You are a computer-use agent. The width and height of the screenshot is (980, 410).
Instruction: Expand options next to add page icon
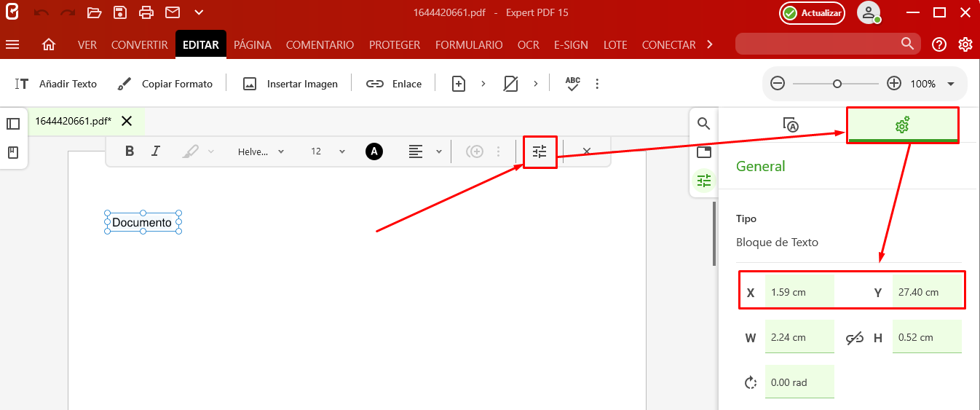pos(483,84)
